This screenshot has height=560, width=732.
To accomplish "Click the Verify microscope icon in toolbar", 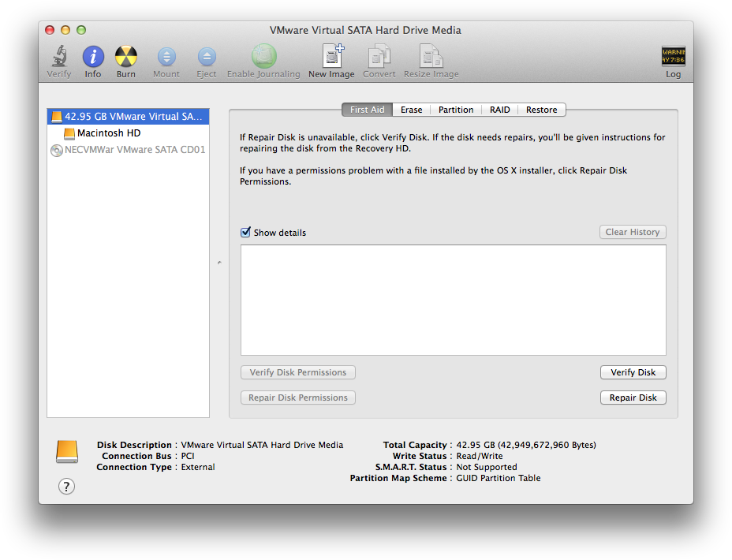I will pyautogui.click(x=58, y=57).
